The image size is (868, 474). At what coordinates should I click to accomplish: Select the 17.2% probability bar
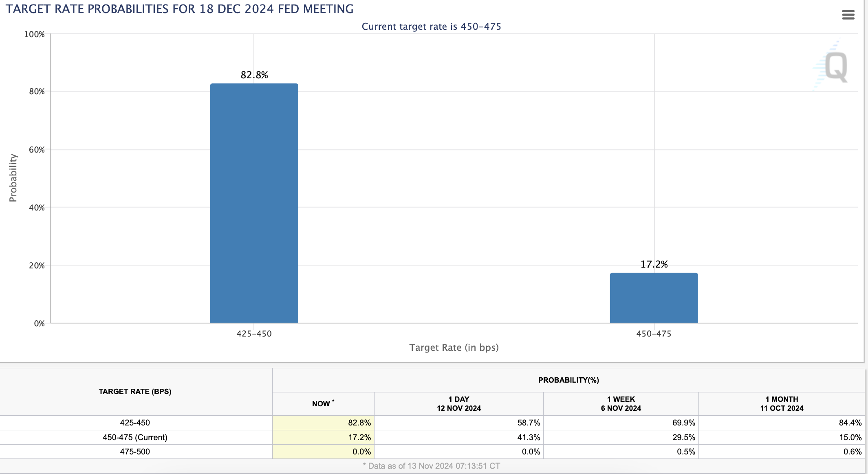pos(653,298)
